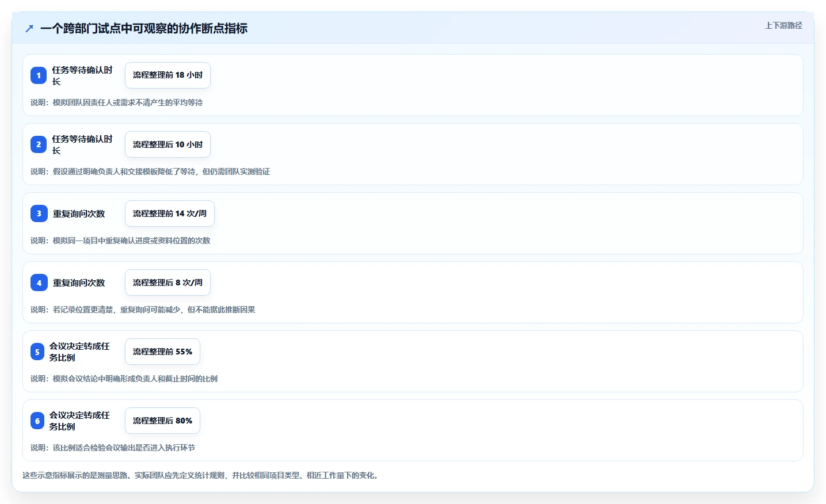Select the 流程整理前 14 次/周 chip
Screen dimensions: 826x504
pos(170,213)
